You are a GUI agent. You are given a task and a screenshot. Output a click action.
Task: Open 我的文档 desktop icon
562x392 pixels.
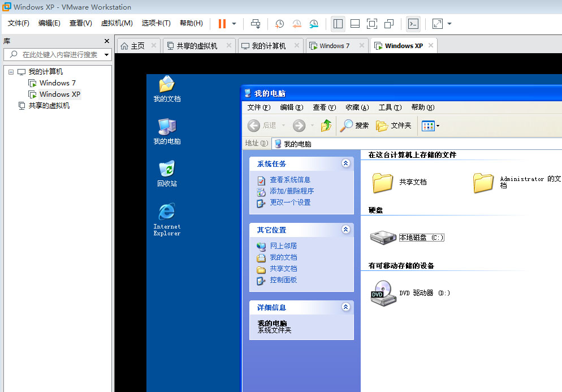click(167, 89)
